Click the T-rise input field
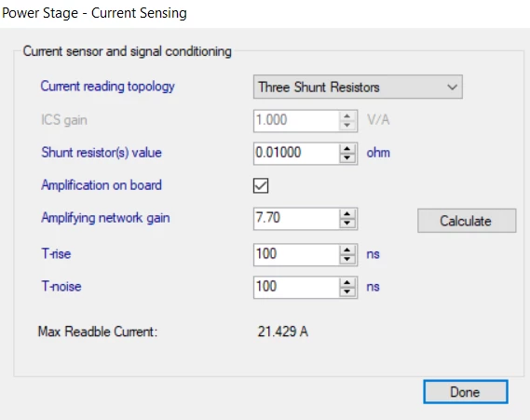This screenshot has width=530, height=420. 296,255
